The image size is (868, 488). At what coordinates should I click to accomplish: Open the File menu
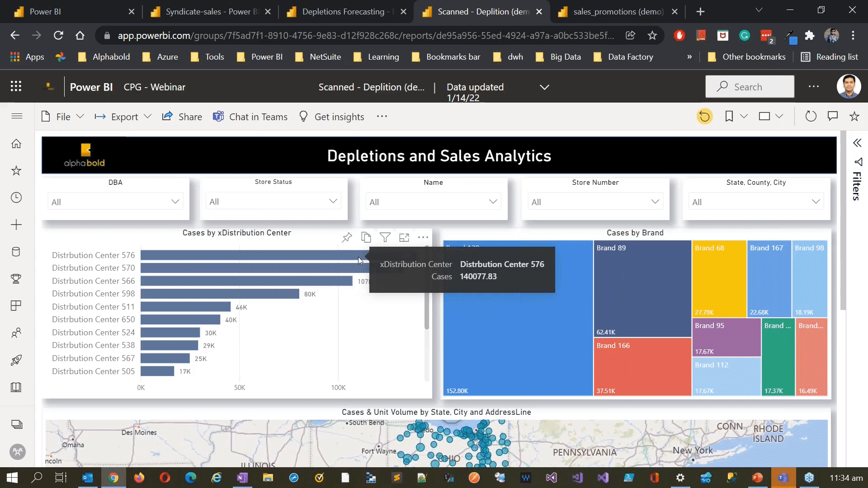(x=62, y=117)
